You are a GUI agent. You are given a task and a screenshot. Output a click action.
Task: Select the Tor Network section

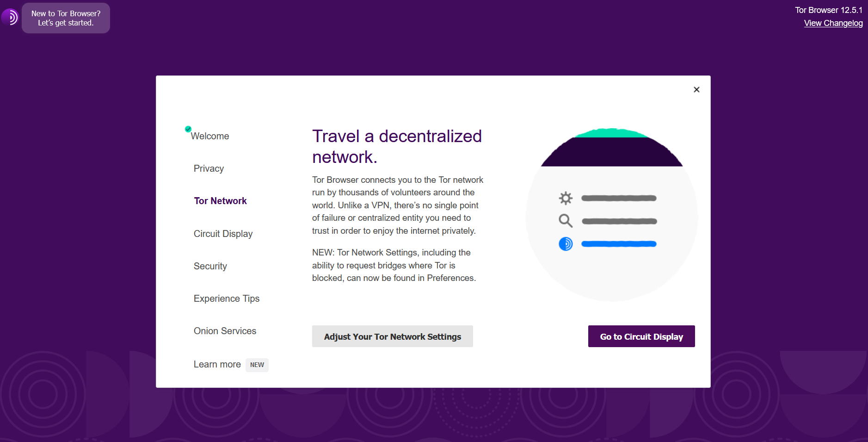point(220,201)
